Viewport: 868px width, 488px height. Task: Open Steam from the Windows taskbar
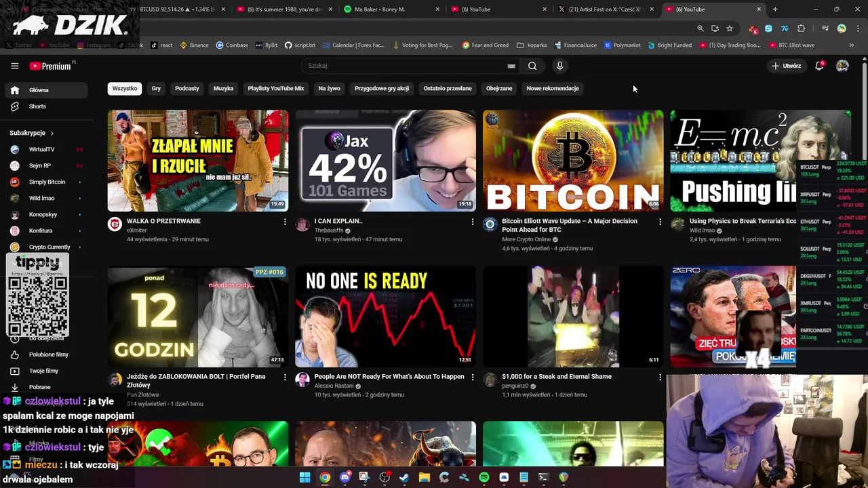404,477
